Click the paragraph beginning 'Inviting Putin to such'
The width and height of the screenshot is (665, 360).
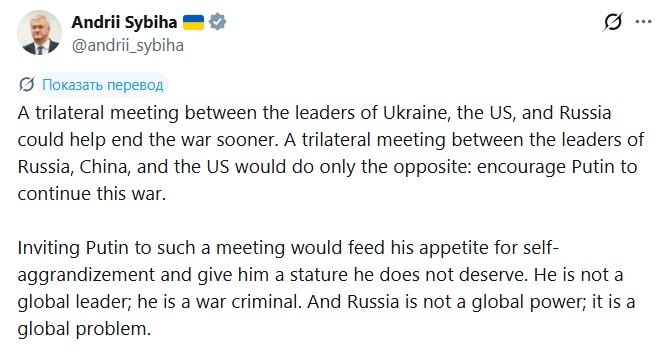327,288
